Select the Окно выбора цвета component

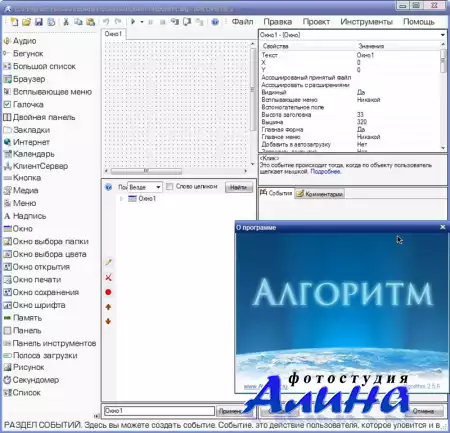pyautogui.click(x=45, y=254)
